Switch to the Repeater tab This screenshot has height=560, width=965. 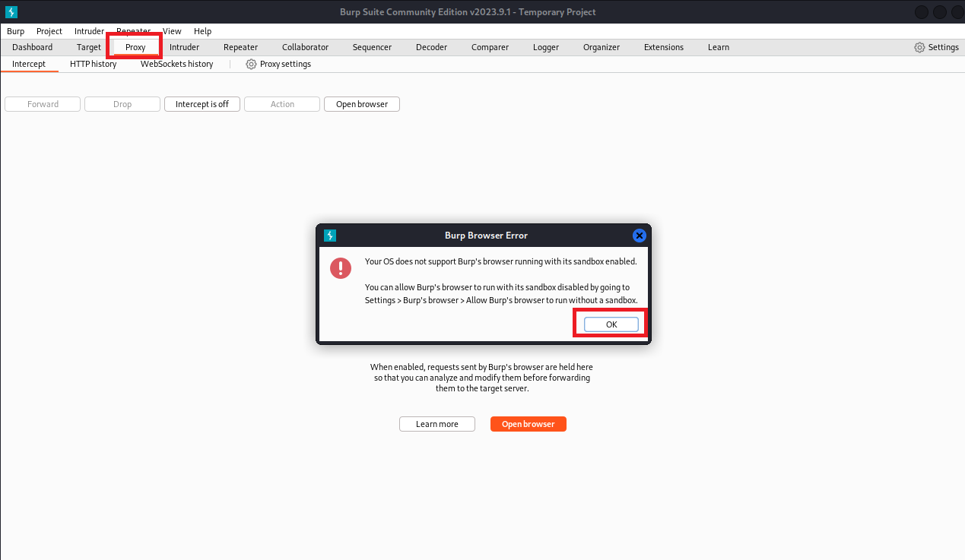click(240, 47)
